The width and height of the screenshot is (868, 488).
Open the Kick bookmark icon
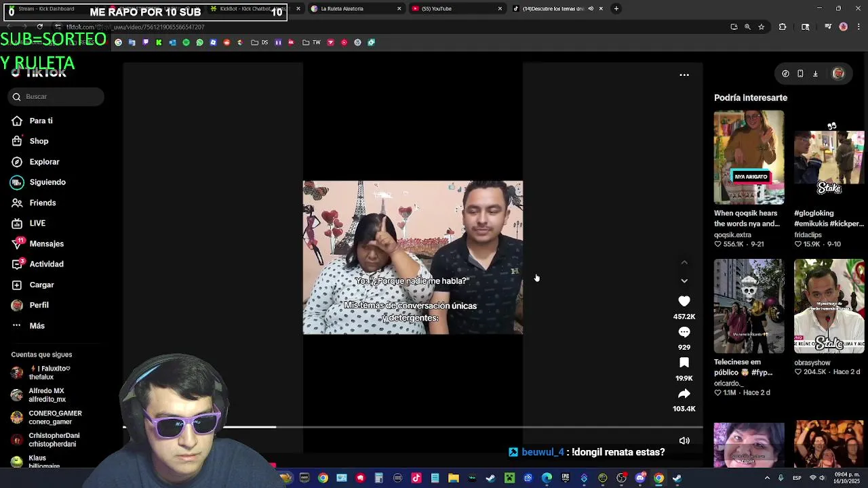(159, 43)
